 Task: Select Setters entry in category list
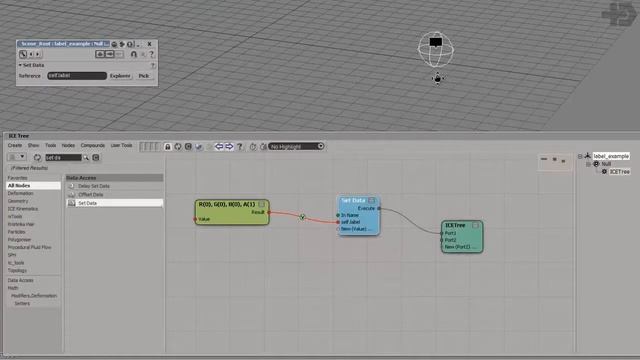pos(22,304)
